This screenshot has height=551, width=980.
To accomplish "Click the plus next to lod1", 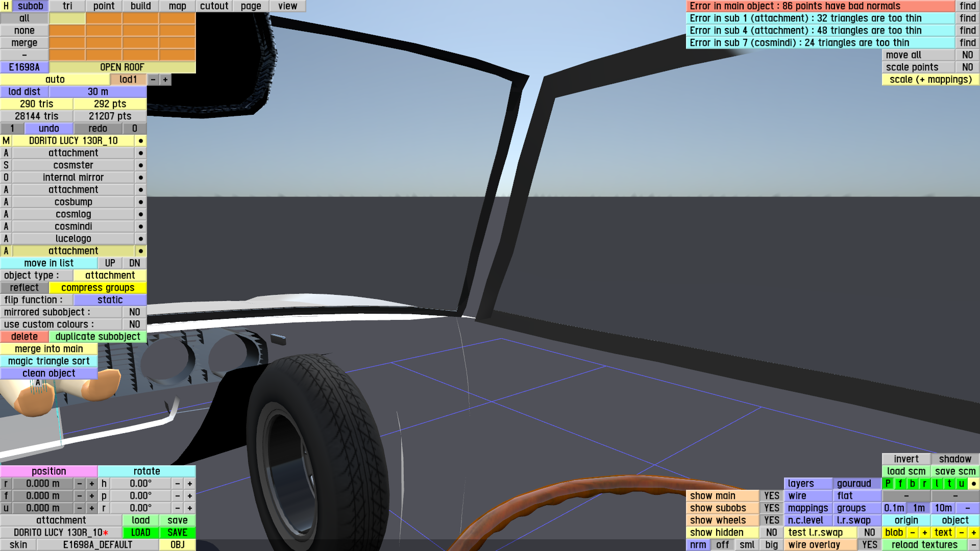I will click(165, 80).
